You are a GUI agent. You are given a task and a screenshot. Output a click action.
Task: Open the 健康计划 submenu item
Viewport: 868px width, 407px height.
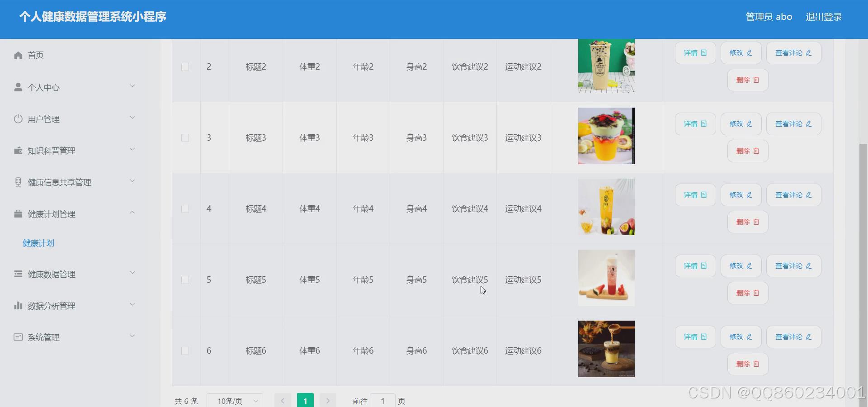(x=38, y=243)
